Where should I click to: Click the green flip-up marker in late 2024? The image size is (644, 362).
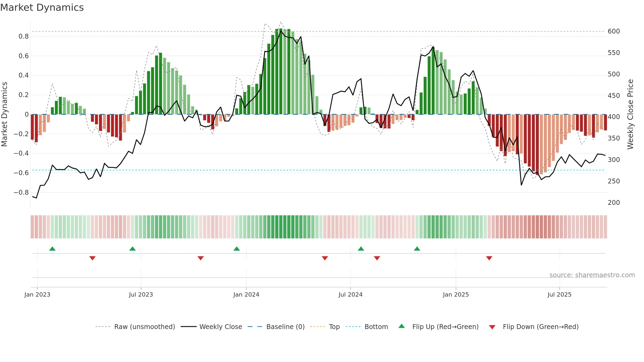417,249
